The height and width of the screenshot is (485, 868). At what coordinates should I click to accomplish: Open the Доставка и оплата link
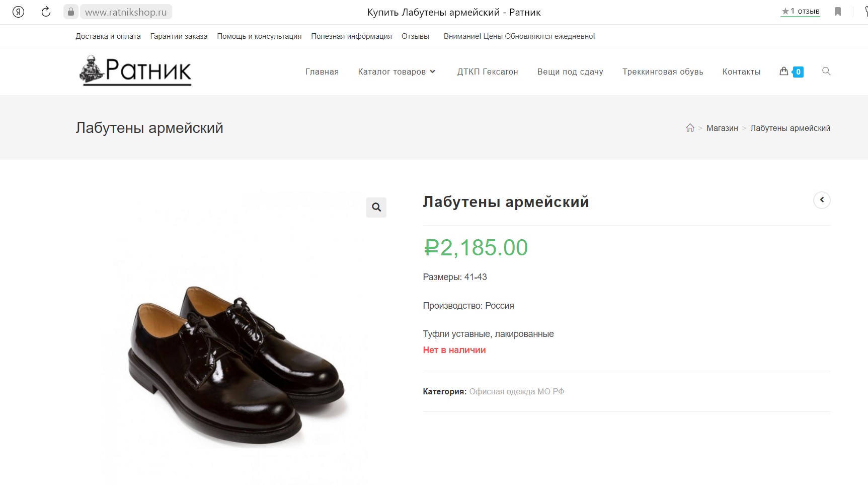click(x=108, y=36)
